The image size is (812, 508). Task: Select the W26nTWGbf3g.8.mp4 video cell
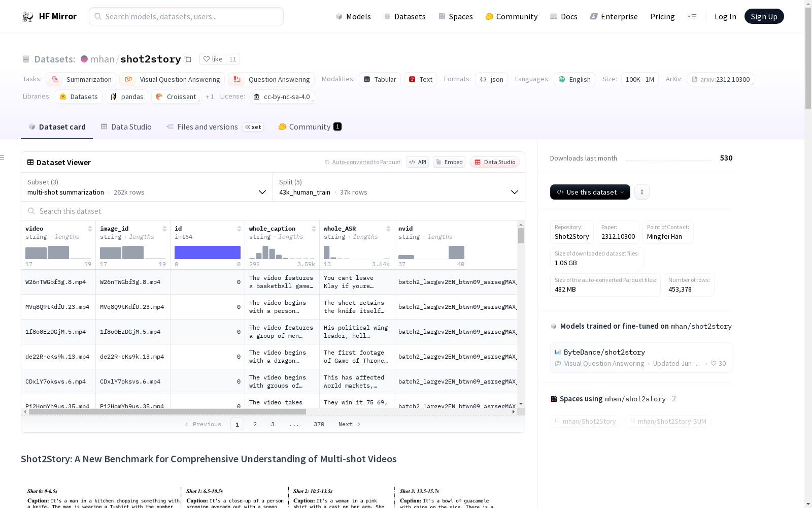click(58, 282)
